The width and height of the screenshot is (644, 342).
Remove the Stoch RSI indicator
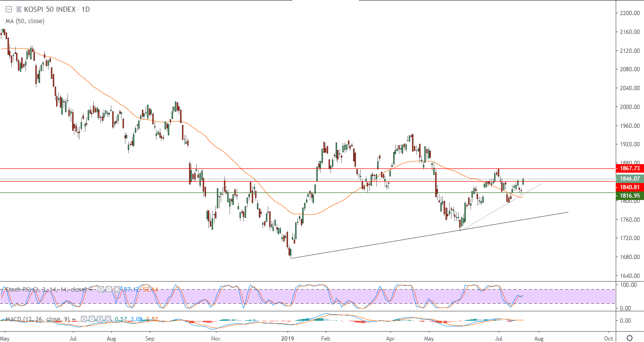point(117,289)
